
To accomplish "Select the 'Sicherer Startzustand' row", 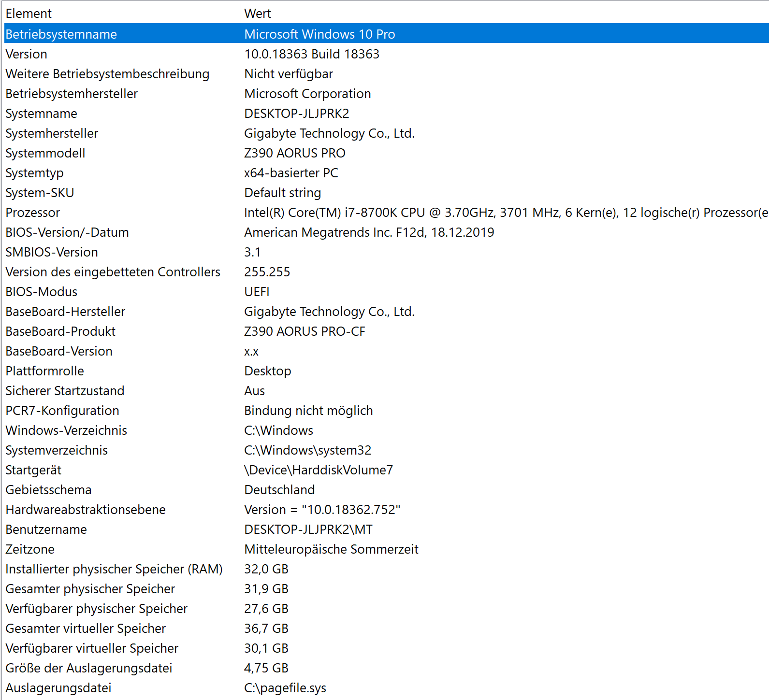I will click(x=386, y=391).
